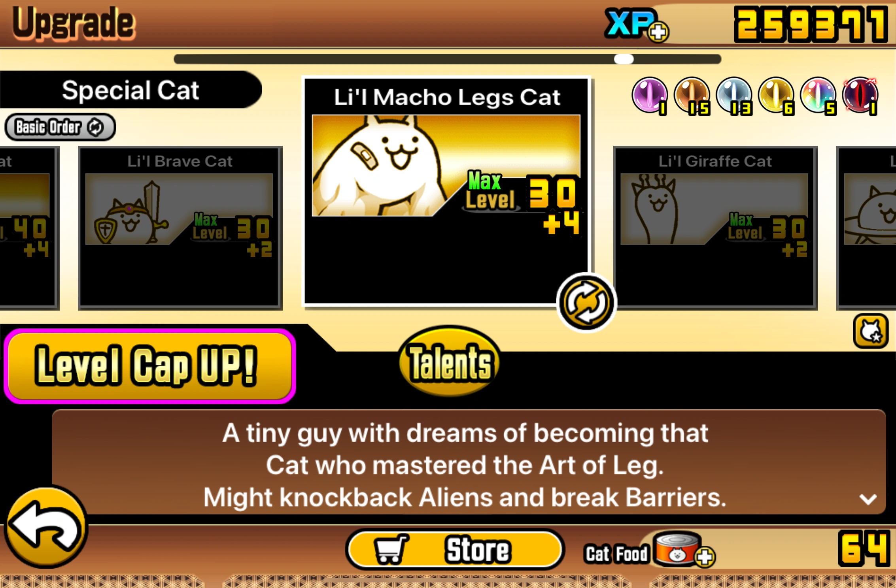Tap the dark red catseye icon
This screenshot has width=896, height=588.
(x=860, y=95)
